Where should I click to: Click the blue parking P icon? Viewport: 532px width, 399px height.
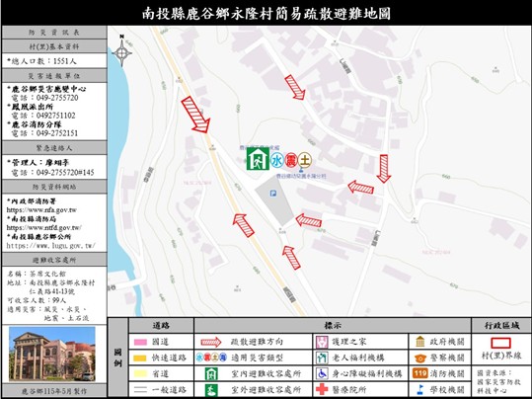tap(273, 194)
